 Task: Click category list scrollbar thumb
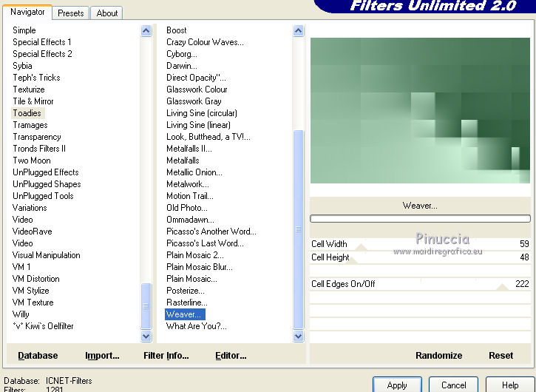[x=146, y=305]
